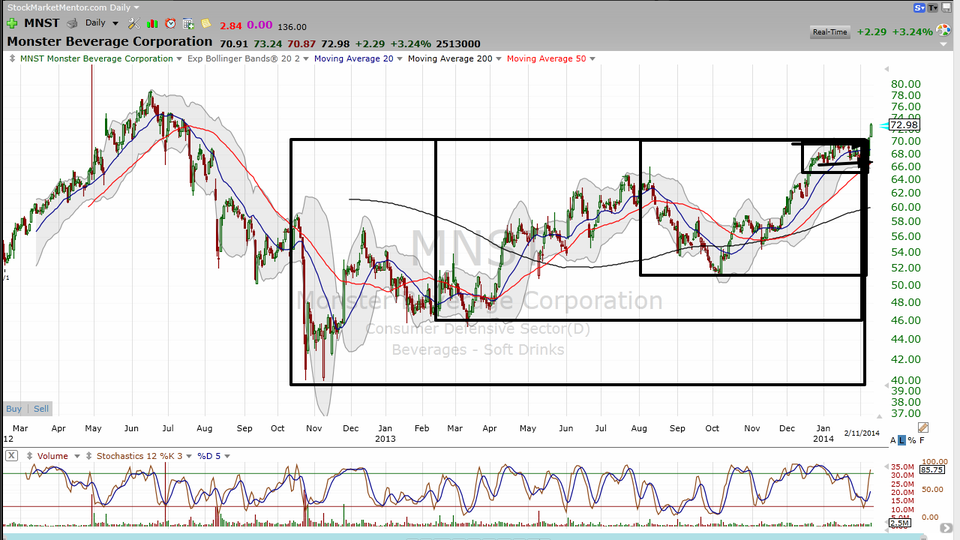Click the red 2.84 value
Image resolution: width=960 pixels, height=540 pixels.
[x=231, y=26]
